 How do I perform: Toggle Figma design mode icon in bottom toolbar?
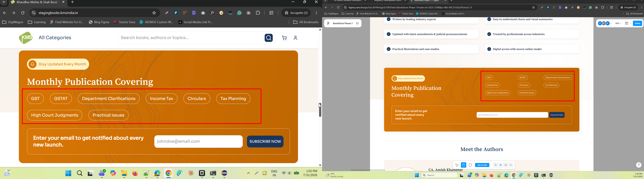point(501,165)
